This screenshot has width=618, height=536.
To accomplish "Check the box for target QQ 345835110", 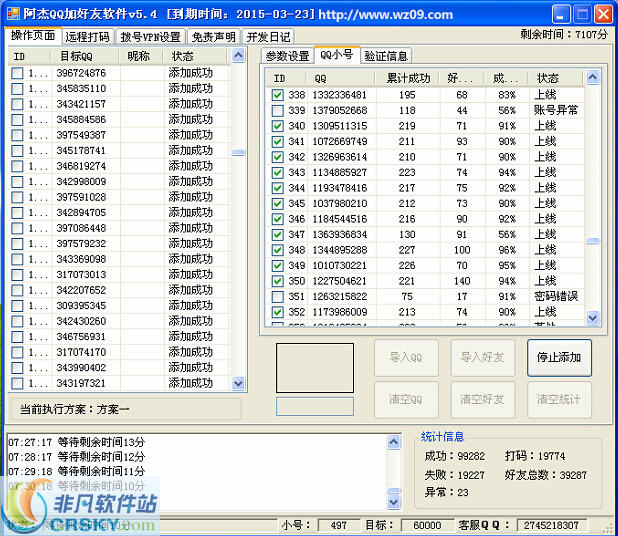I will tap(17, 89).
